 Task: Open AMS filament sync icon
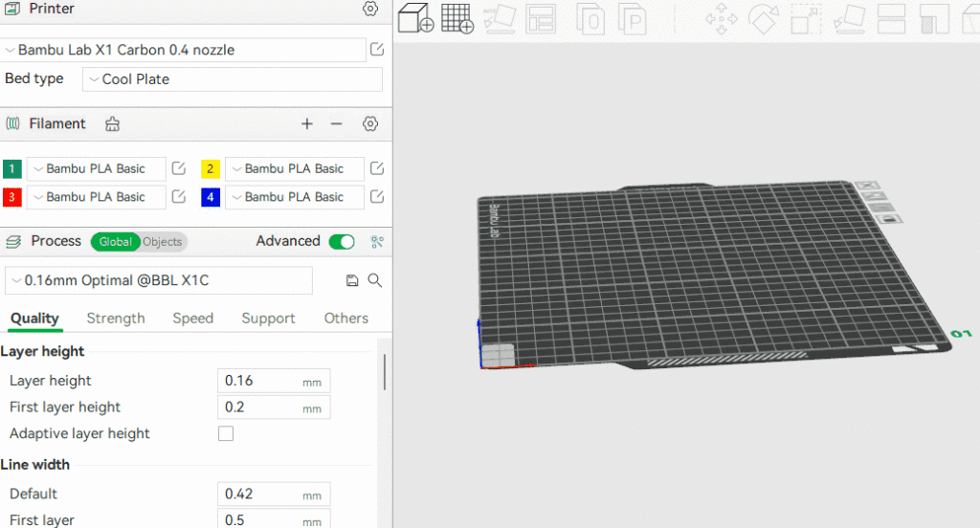(112, 124)
